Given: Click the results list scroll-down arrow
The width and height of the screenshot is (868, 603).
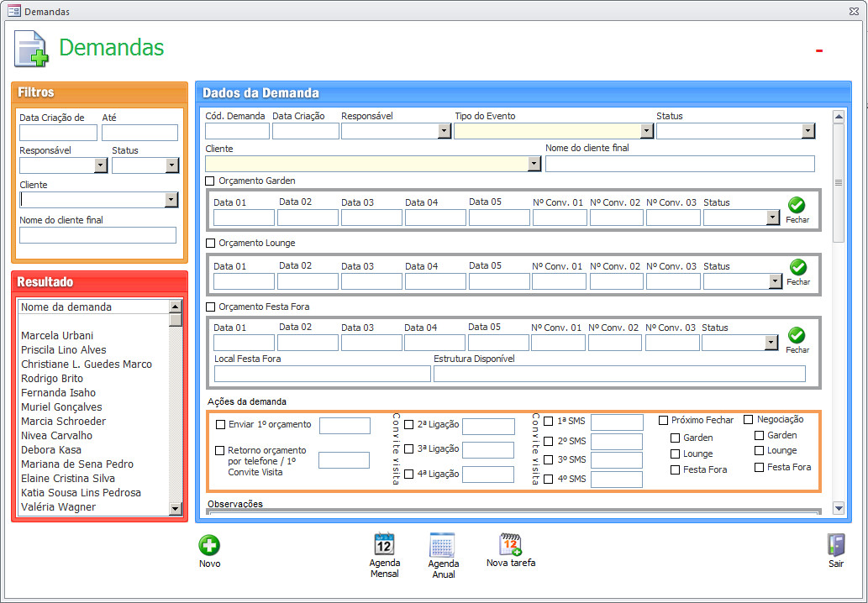Looking at the screenshot, I should (x=176, y=509).
